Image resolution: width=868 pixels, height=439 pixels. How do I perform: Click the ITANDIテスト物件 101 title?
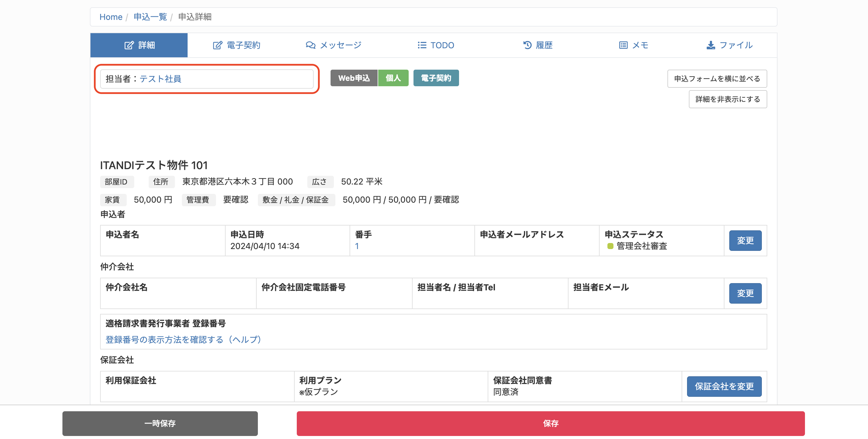tap(154, 166)
